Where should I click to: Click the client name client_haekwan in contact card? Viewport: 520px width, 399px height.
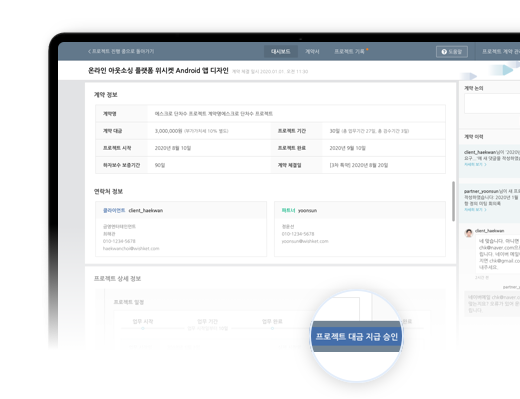[146, 211]
